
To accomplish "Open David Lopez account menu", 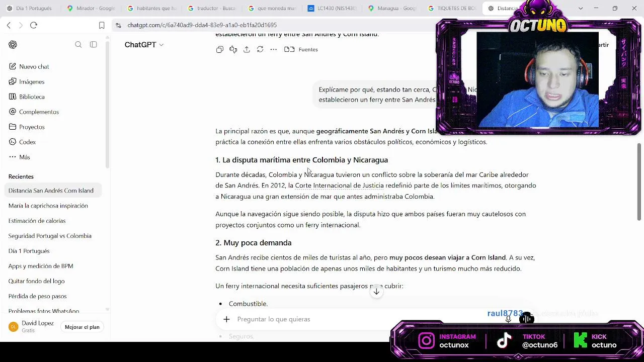I will 31,327.
